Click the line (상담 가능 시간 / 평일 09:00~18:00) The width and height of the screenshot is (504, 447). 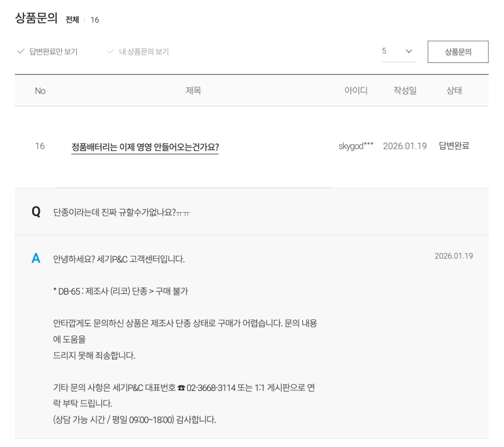point(113,420)
